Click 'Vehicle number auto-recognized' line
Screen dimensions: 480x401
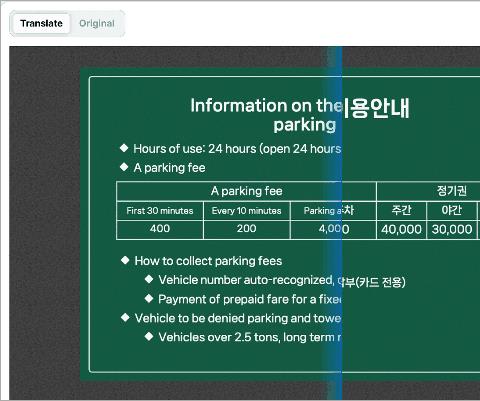pyautogui.click(x=246, y=280)
